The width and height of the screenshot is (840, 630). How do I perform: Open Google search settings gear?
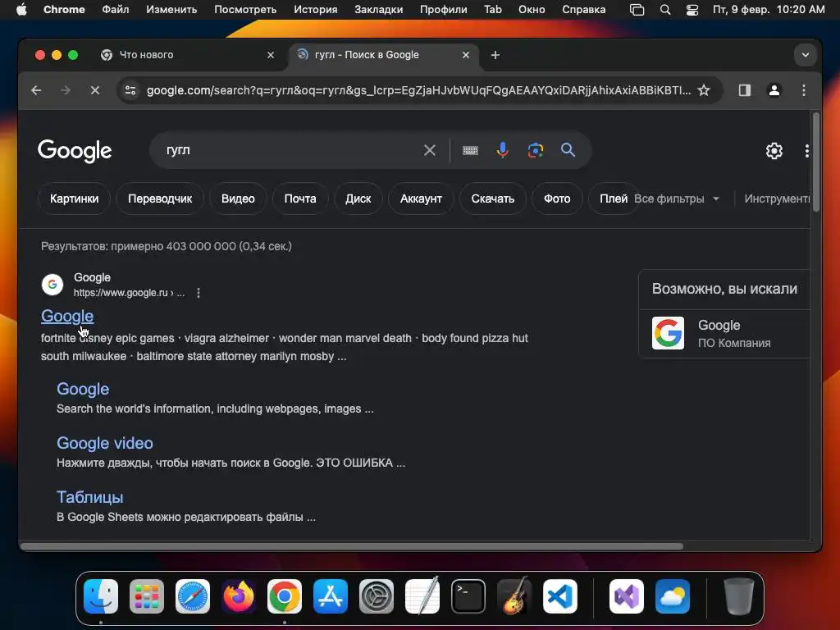tap(774, 151)
